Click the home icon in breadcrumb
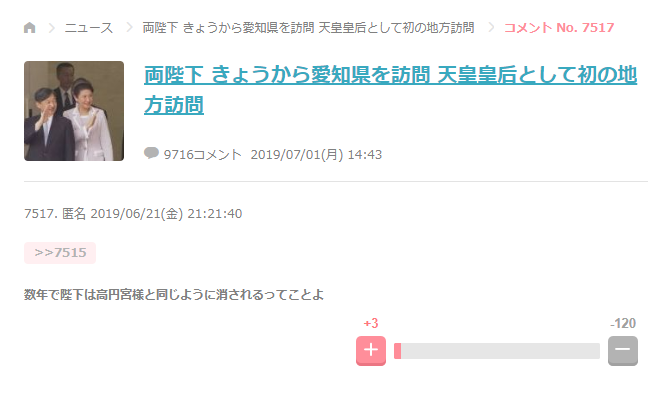Viewport: 665px width, 407px height. point(29,28)
